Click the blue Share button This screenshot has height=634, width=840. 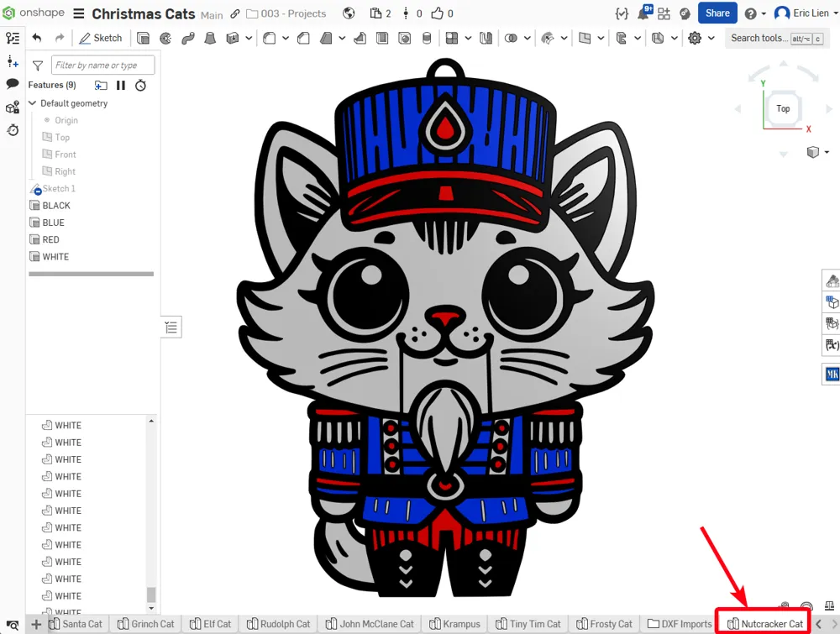717,13
